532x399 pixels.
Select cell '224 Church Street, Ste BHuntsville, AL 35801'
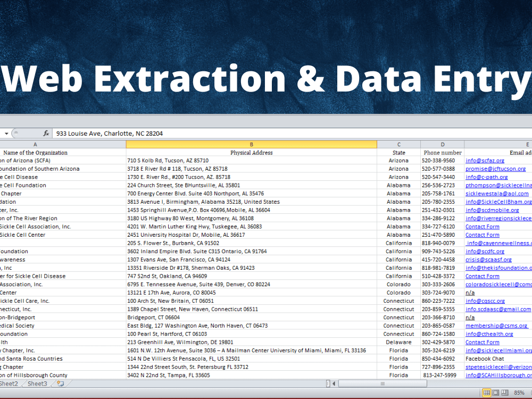pyautogui.click(x=252, y=185)
